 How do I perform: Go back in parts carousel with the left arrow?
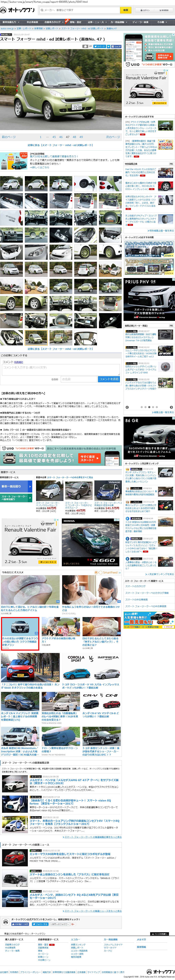[127, 407]
